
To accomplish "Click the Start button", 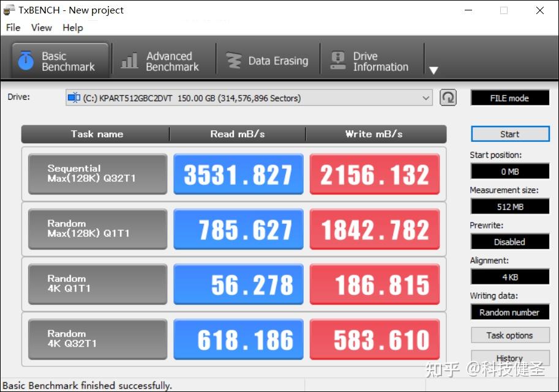I will point(510,134).
